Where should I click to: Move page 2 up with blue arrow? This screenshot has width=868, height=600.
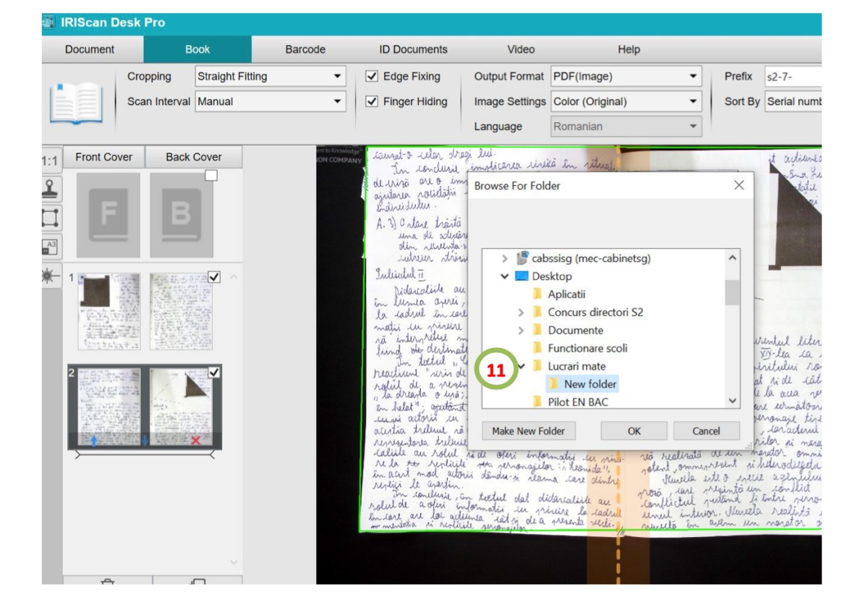pyautogui.click(x=94, y=441)
